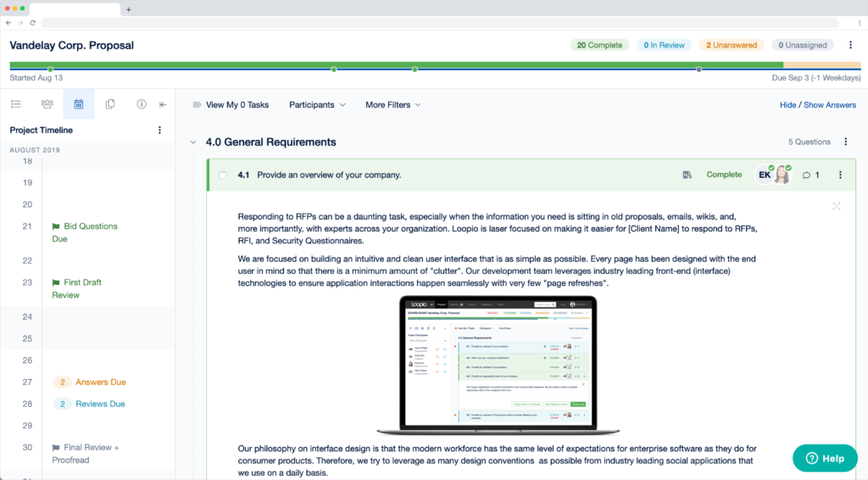Screen dimensions: 868x480
Task: Click the green project progress bar
Action: click(397, 64)
